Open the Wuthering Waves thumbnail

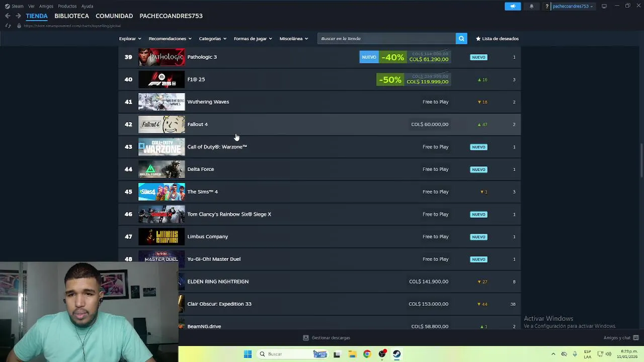pos(162,102)
